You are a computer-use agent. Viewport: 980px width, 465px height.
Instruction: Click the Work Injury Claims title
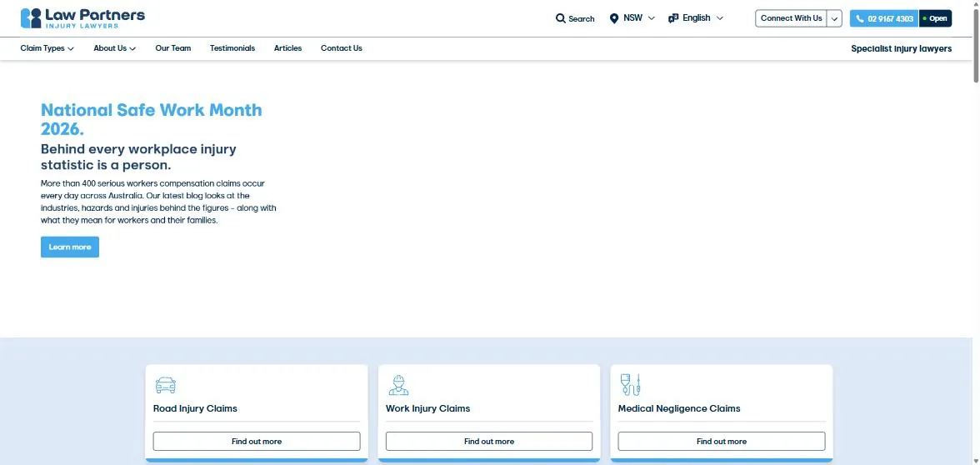pyautogui.click(x=427, y=408)
